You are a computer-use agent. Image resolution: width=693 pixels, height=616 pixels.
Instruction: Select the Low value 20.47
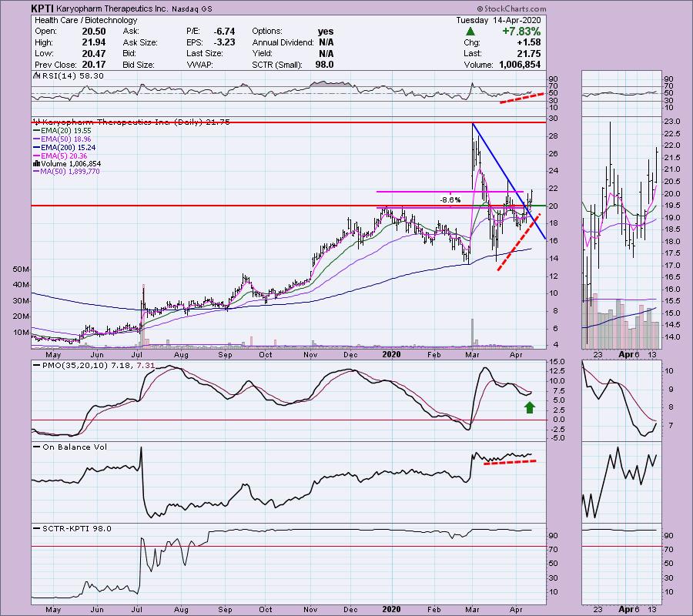coord(94,53)
